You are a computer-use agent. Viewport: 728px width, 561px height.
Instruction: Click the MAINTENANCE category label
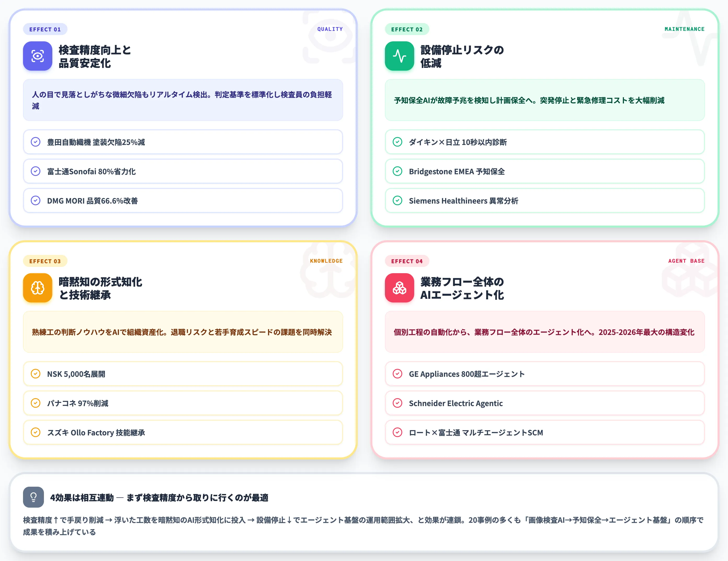(x=684, y=29)
